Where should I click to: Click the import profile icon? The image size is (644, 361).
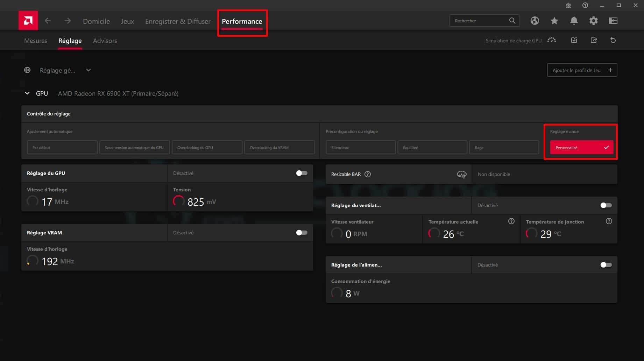click(x=574, y=40)
